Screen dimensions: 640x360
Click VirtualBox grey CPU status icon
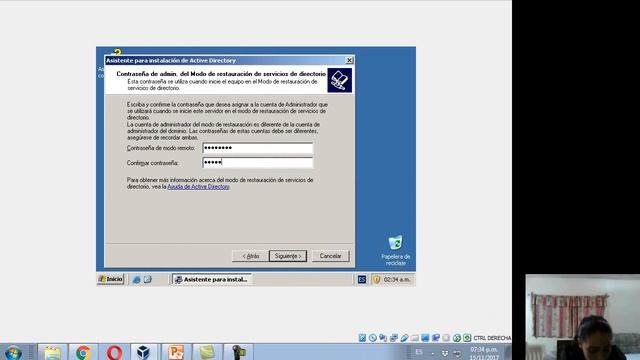click(x=446, y=338)
